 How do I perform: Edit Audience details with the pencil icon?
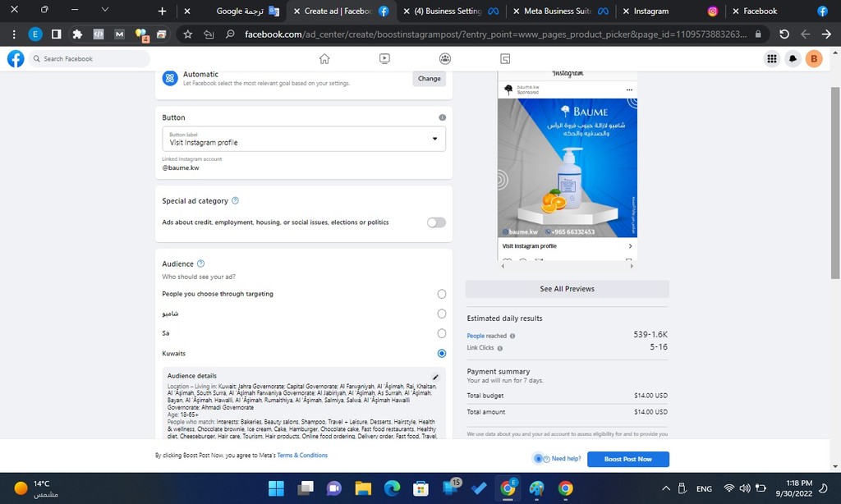435,377
